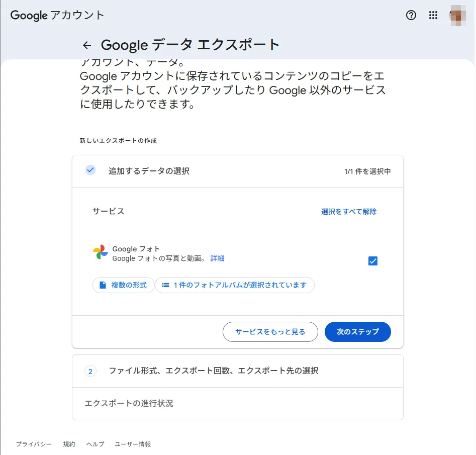The height and width of the screenshot is (455, 476).
Task: Expand ファイル形式、エクスポート回数、エクスポート先の選択 step
Action: tap(238, 371)
